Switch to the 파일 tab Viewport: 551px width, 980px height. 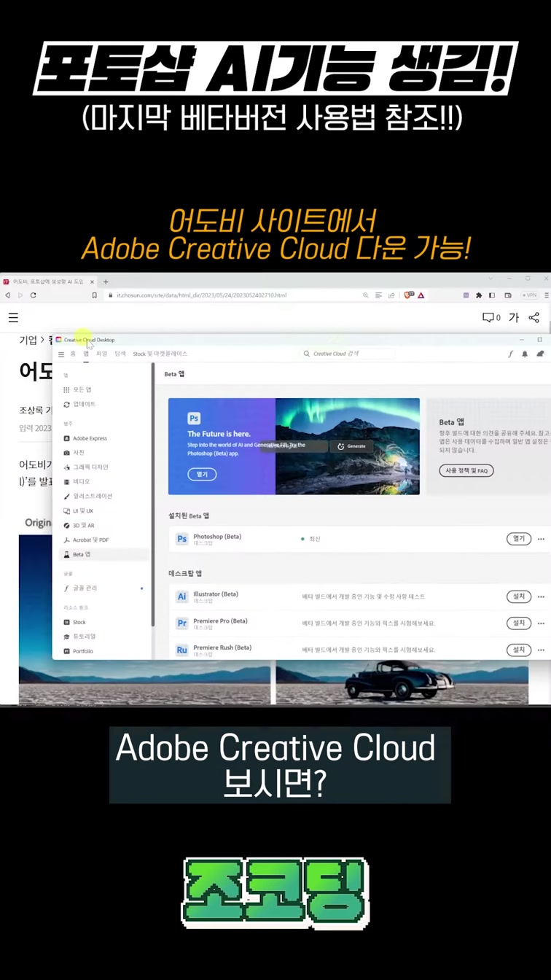[x=101, y=354]
